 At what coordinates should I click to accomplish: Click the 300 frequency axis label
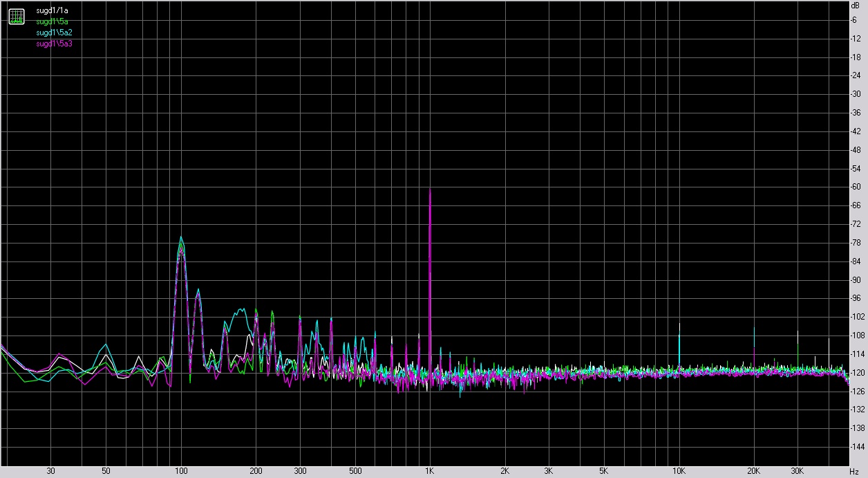[300, 471]
